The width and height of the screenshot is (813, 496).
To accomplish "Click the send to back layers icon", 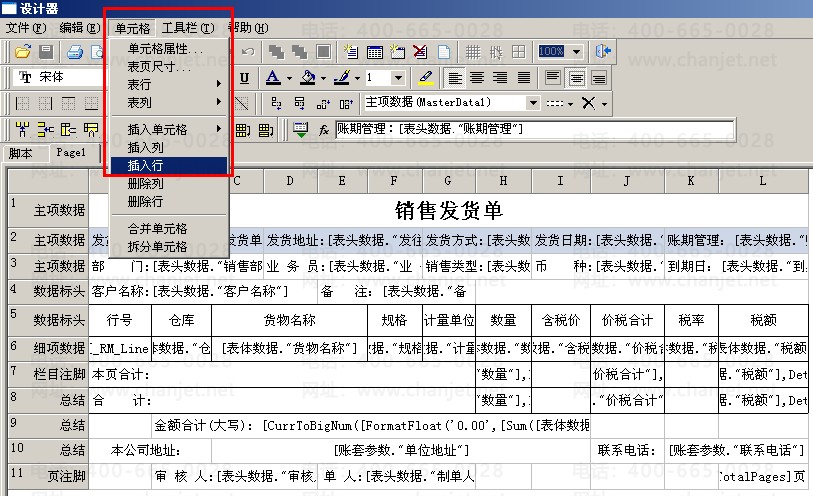I will tap(299, 52).
